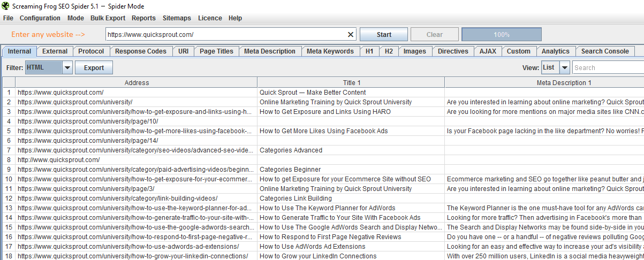The image size is (644, 260).
Task: Click the Search box
Action: coord(608,67)
